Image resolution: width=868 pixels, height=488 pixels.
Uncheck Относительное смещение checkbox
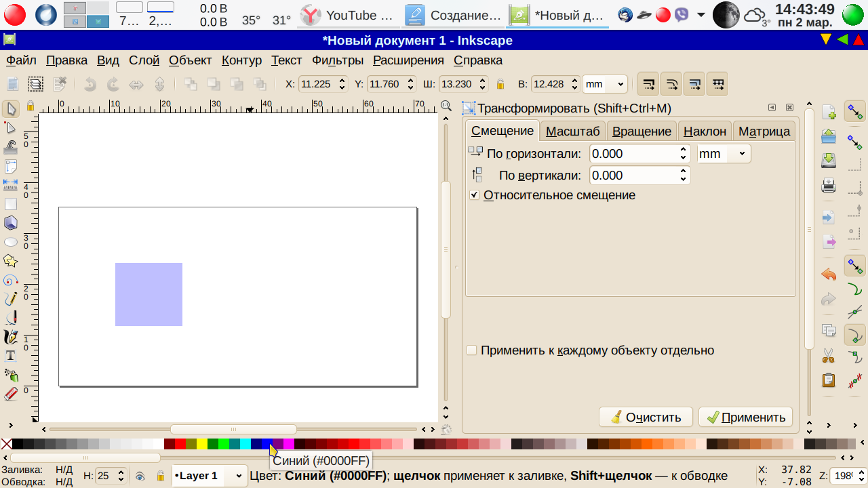[473, 195]
